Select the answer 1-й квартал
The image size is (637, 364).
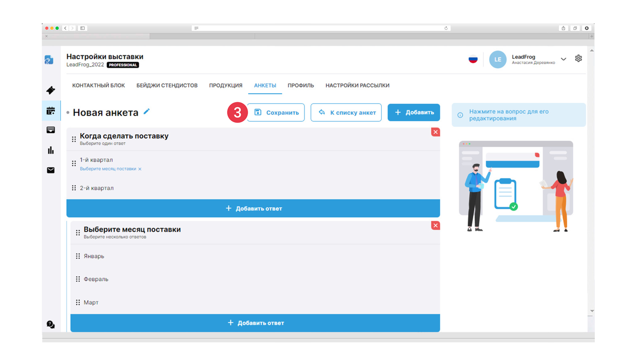click(96, 160)
